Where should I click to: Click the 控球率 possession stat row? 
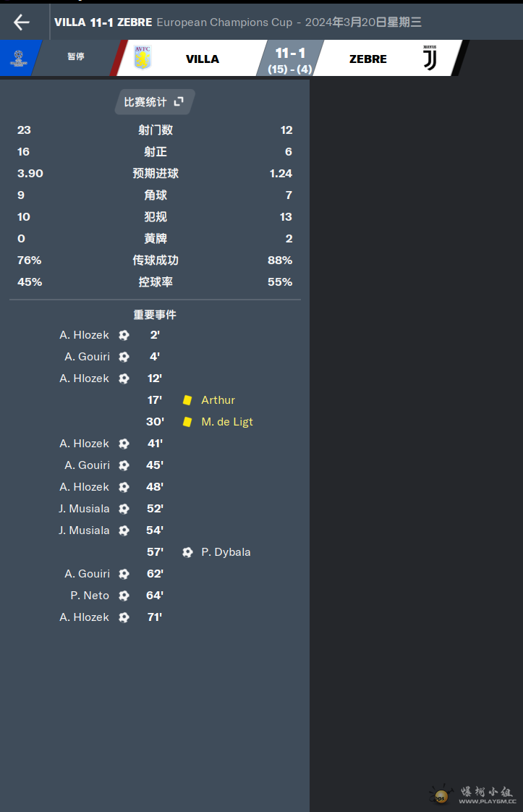[155, 282]
